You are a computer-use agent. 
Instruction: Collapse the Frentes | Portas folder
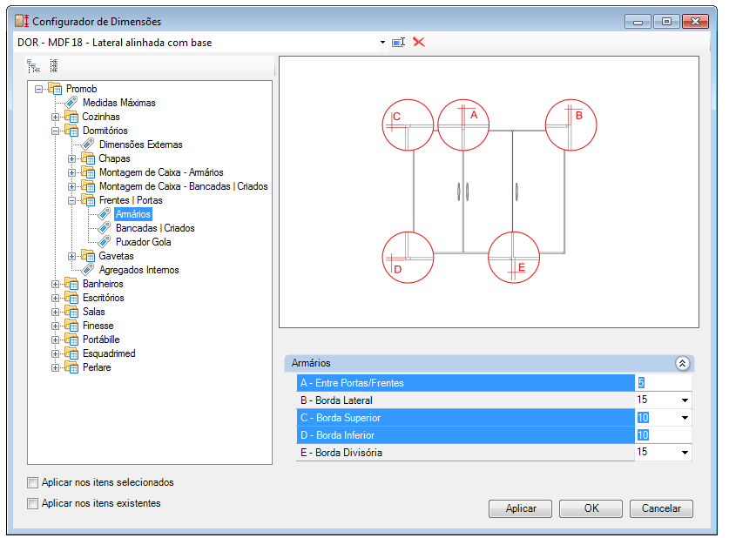(71, 201)
